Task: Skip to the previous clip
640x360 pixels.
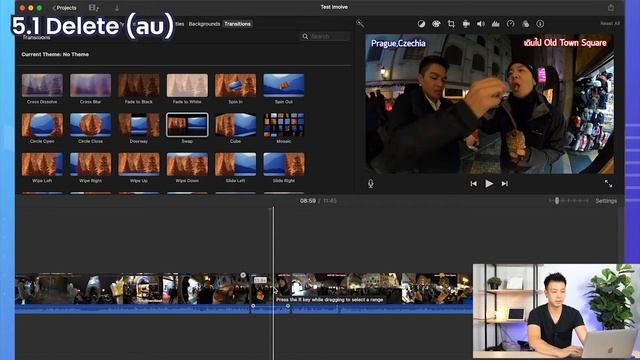Action: pos(473,184)
